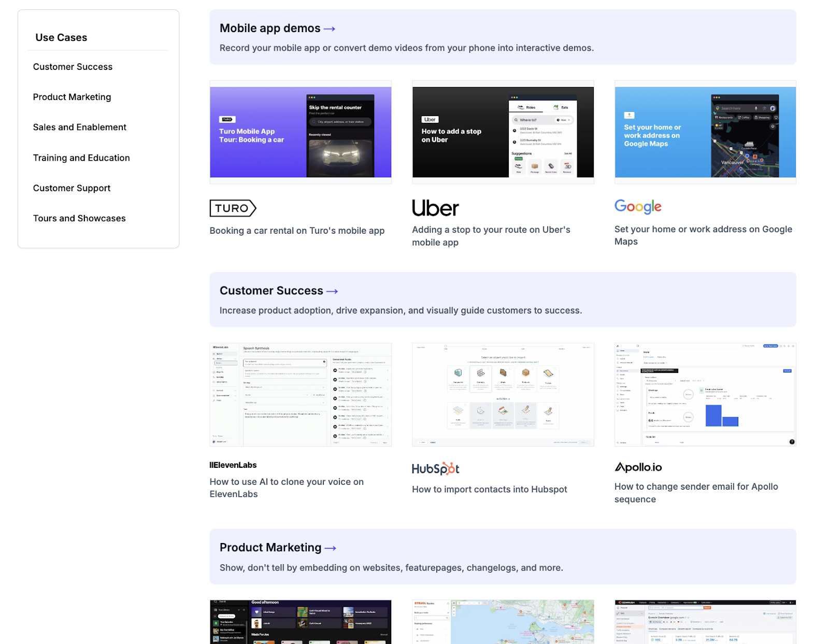
Task: Open Customer Success in Use Cases sidebar
Action: [73, 67]
